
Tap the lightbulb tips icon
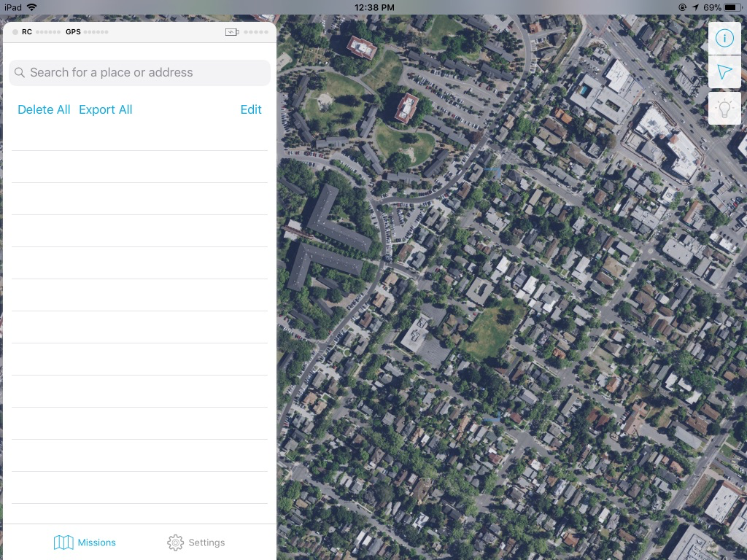tap(724, 109)
